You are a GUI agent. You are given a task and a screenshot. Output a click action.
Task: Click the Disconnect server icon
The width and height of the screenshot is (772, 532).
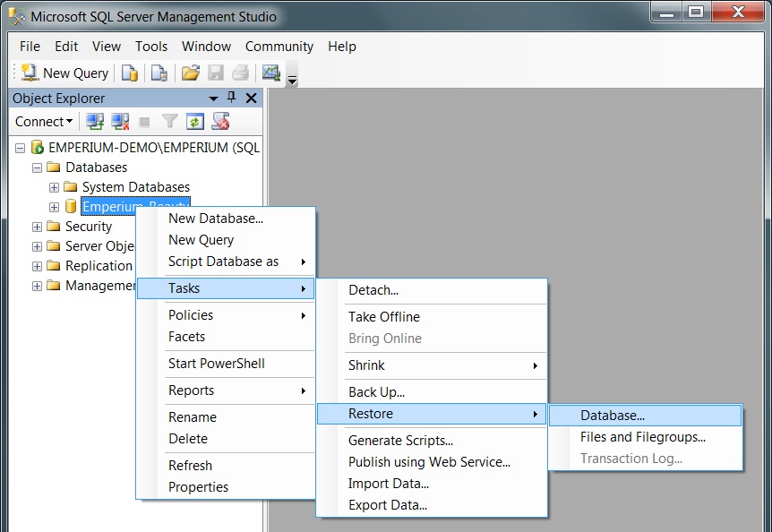tap(120, 122)
